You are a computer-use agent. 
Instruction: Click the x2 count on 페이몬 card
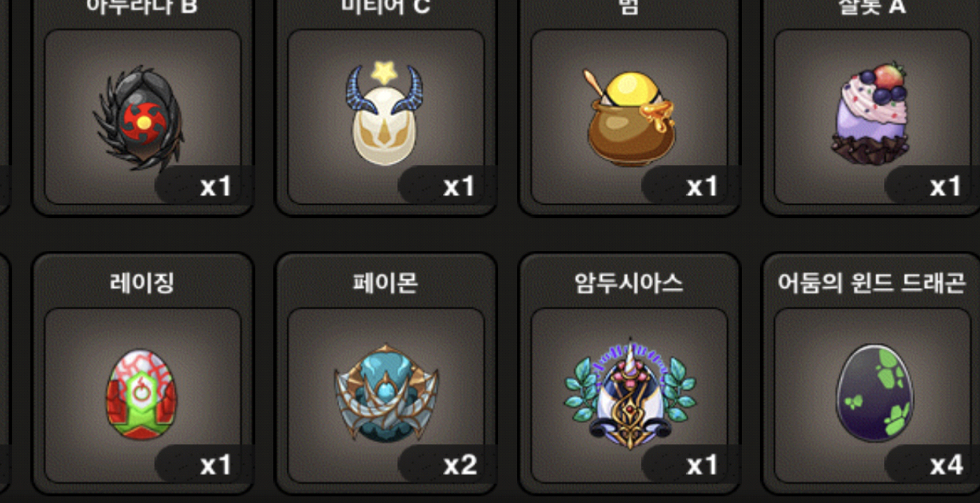coord(460,465)
